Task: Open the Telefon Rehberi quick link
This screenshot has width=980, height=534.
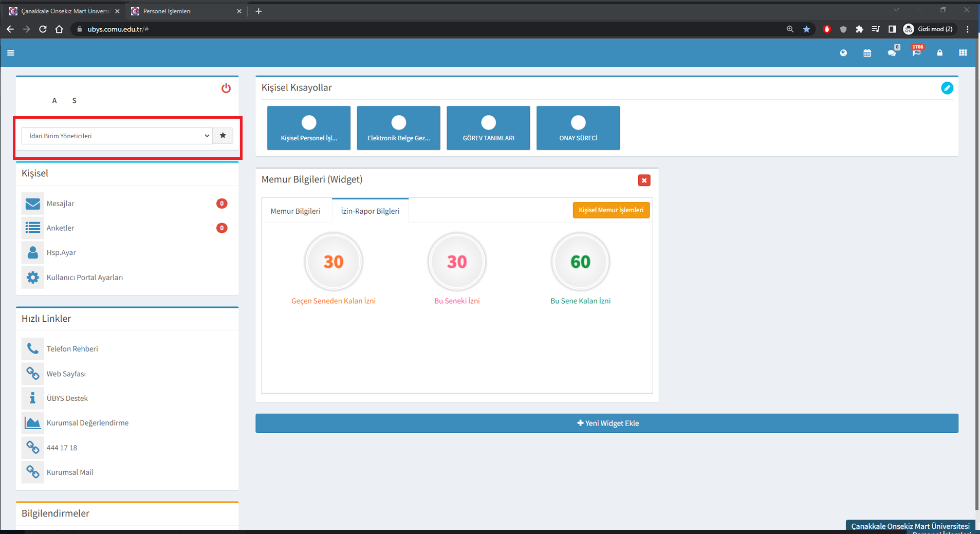Action: click(x=72, y=349)
